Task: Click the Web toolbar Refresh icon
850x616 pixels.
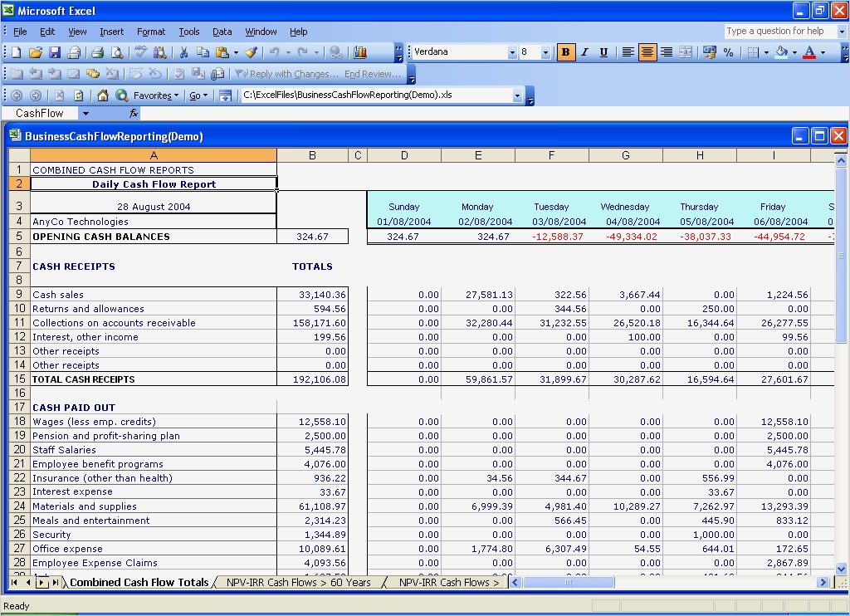Action: pos(79,95)
